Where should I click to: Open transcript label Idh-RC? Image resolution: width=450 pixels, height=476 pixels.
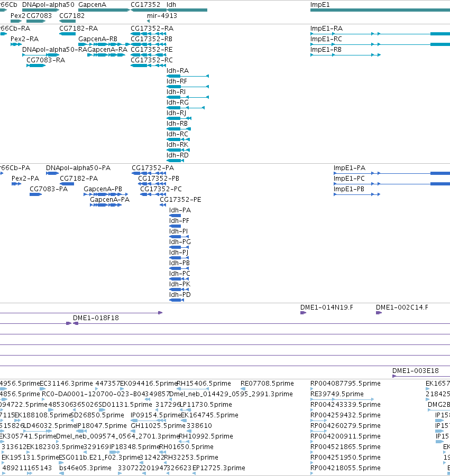177,134
